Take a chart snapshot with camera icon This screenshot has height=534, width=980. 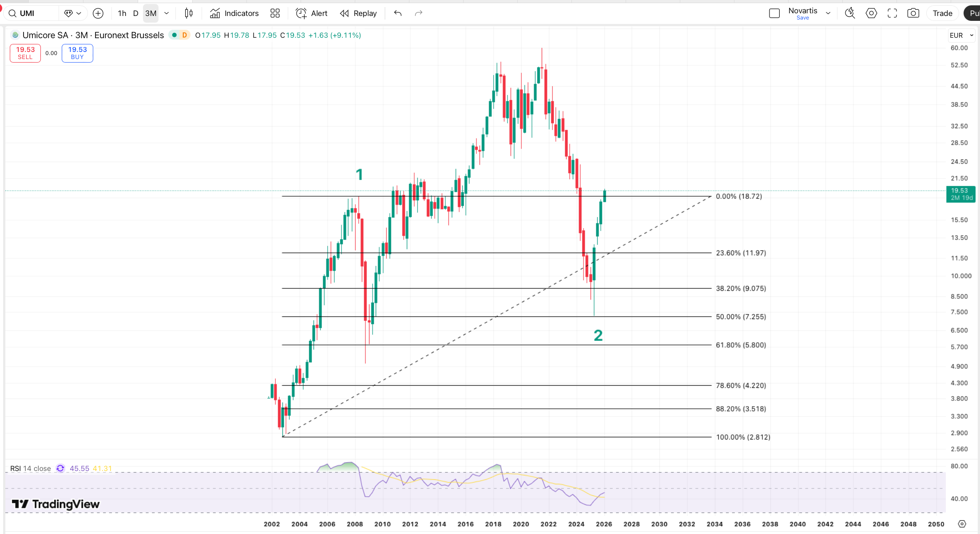click(913, 13)
